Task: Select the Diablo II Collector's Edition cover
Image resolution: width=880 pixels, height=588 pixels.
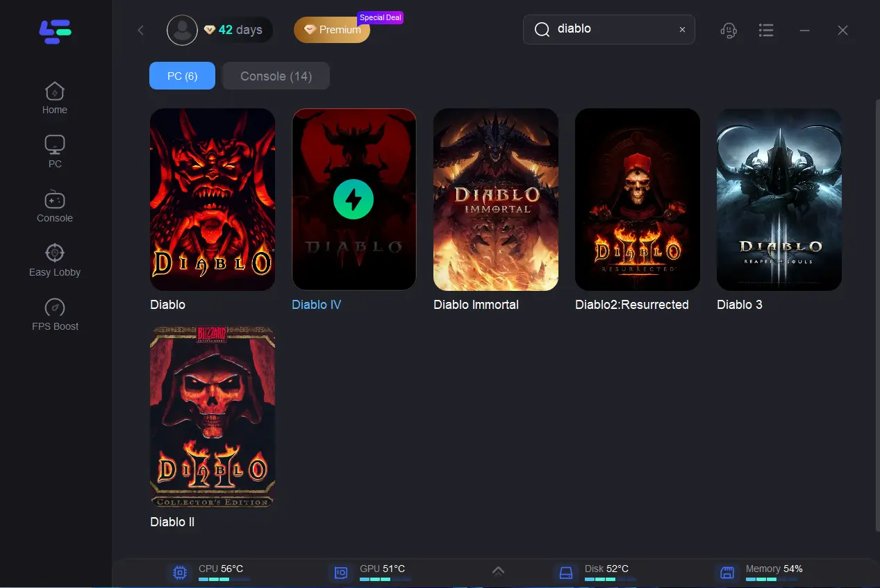Action: pos(212,417)
